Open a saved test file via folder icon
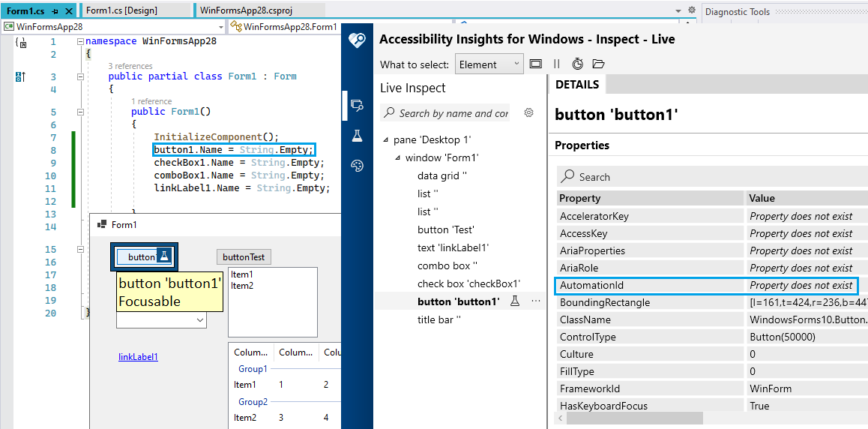The height and width of the screenshot is (429, 868). click(x=598, y=64)
